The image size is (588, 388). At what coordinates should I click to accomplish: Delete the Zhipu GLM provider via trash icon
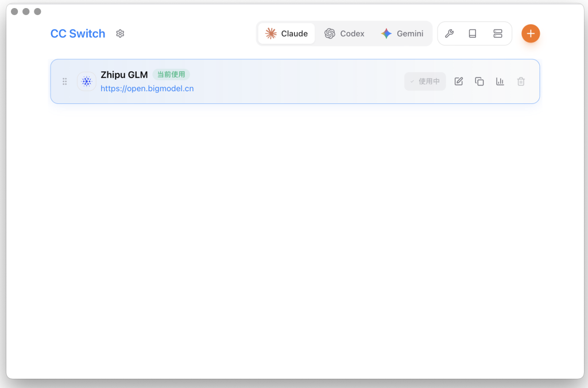(521, 82)
